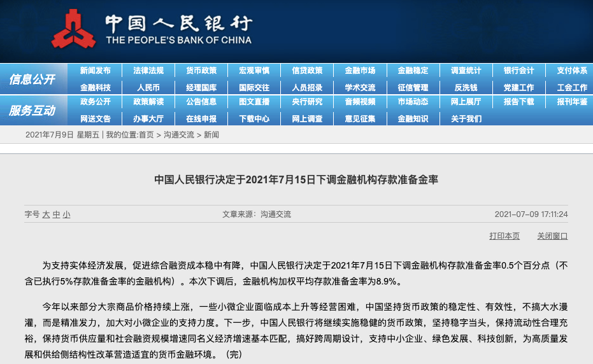Open 意见征集 navigation link
593x364 pixels.
click(360, 119)
